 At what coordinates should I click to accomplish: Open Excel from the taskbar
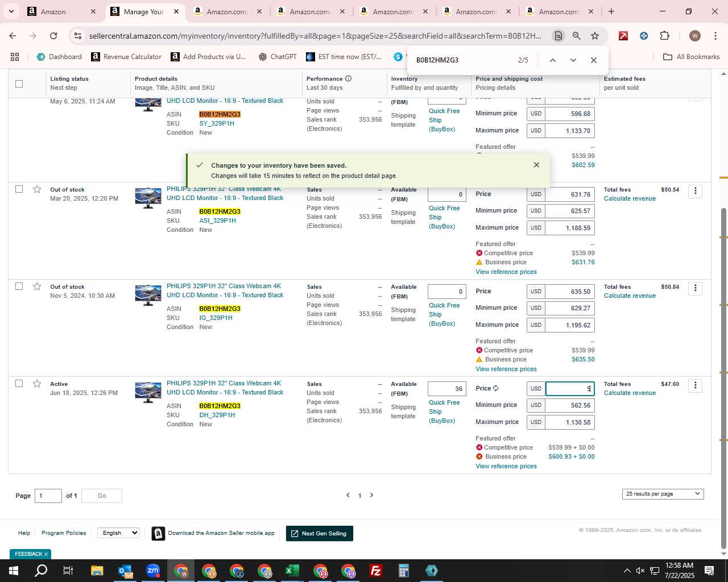pyautogui.click(x=292, y=571)
